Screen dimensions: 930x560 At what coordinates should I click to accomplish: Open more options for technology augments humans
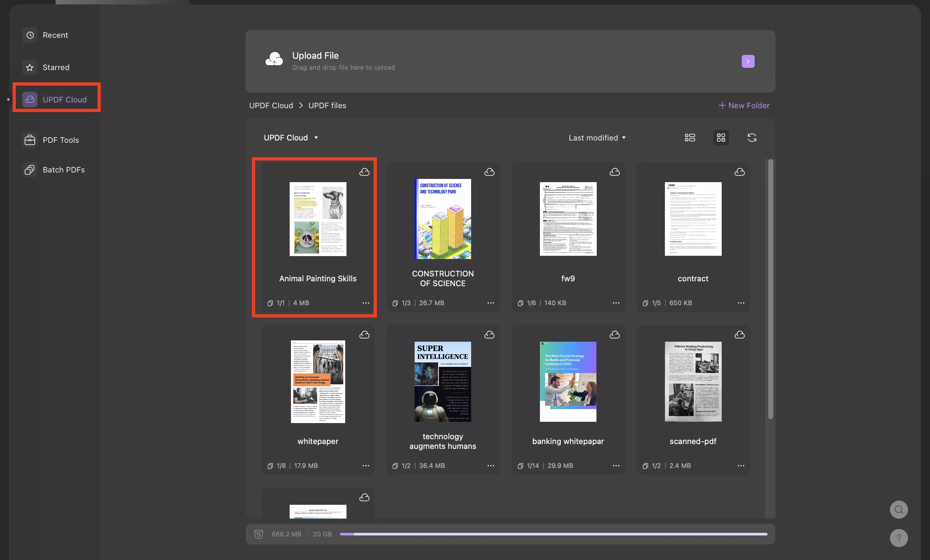[x=491, y=466]
